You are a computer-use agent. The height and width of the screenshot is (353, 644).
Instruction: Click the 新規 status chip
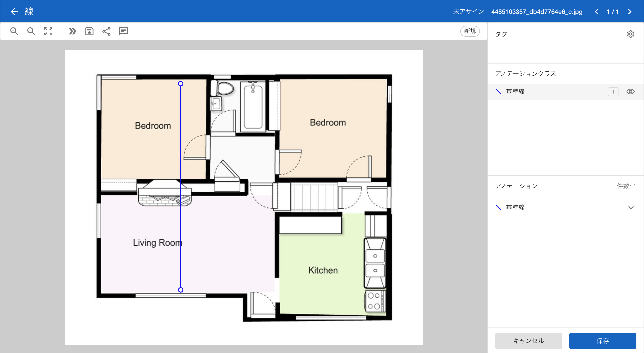470,31
